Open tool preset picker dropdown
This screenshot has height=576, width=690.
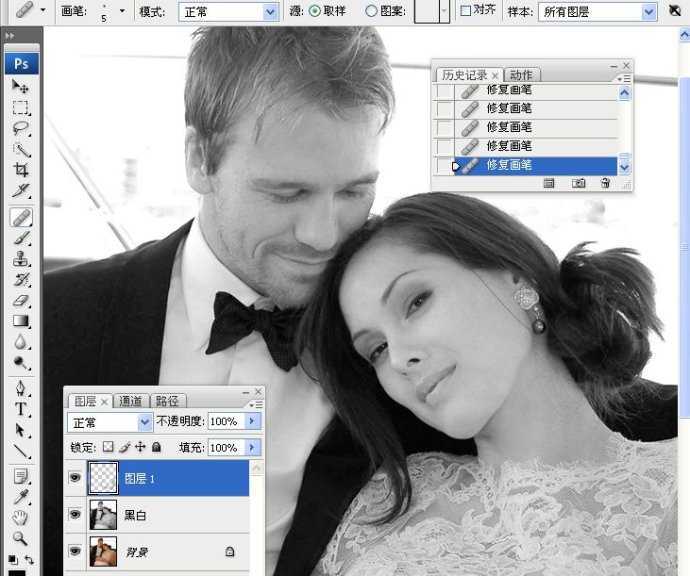pos(43,10)
